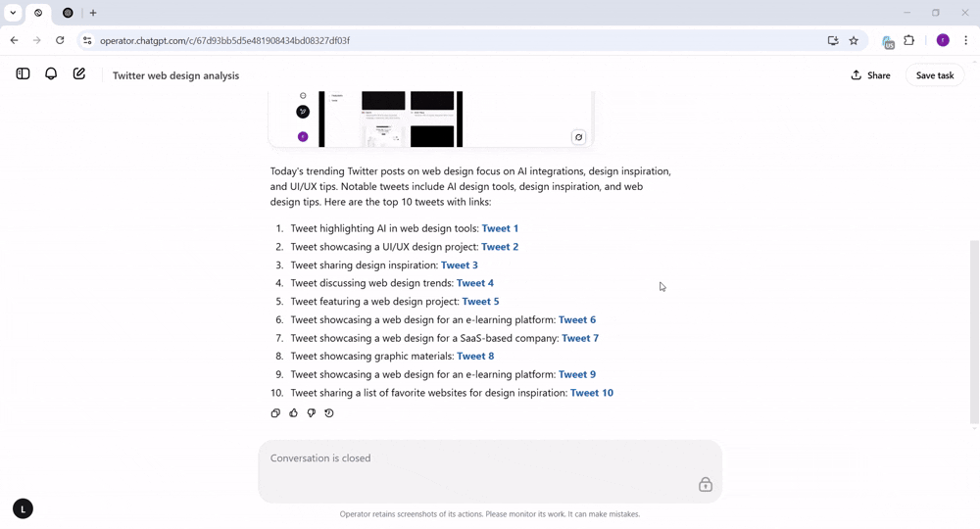Screen dimensions: 980x529
Task: Click the retry history icon below response
Action: 329,412
